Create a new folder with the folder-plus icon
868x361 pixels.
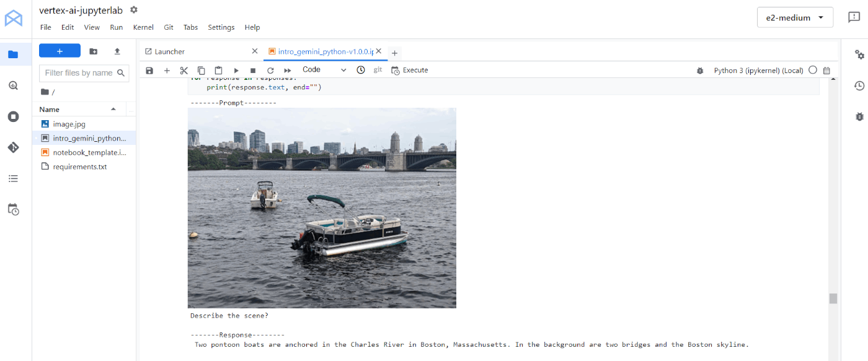[93, 51]
